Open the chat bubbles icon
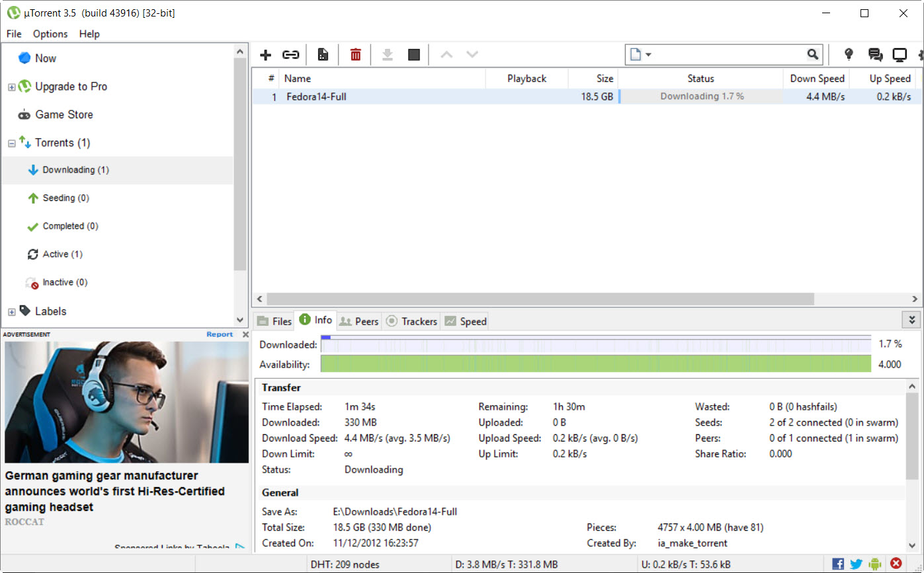The image size is (924, 573). 875,55
